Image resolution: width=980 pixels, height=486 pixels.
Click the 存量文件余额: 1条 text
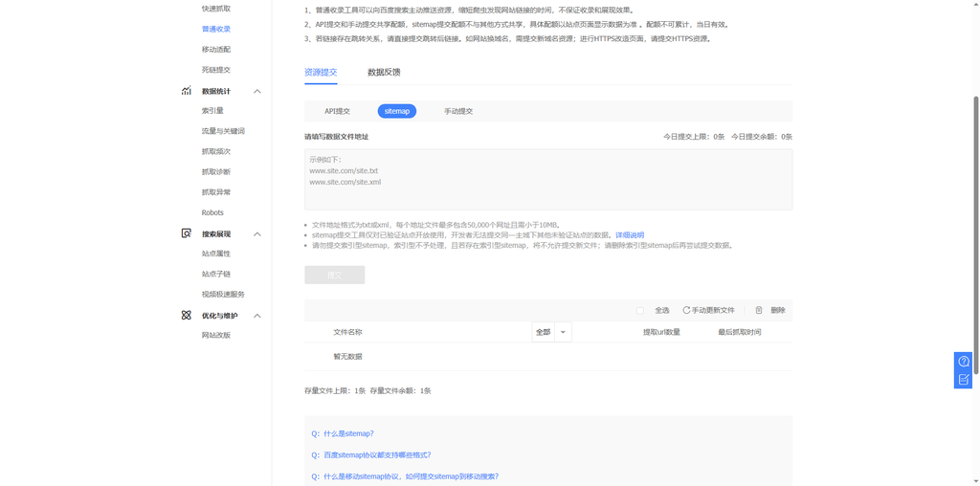[x=401, y=391]
